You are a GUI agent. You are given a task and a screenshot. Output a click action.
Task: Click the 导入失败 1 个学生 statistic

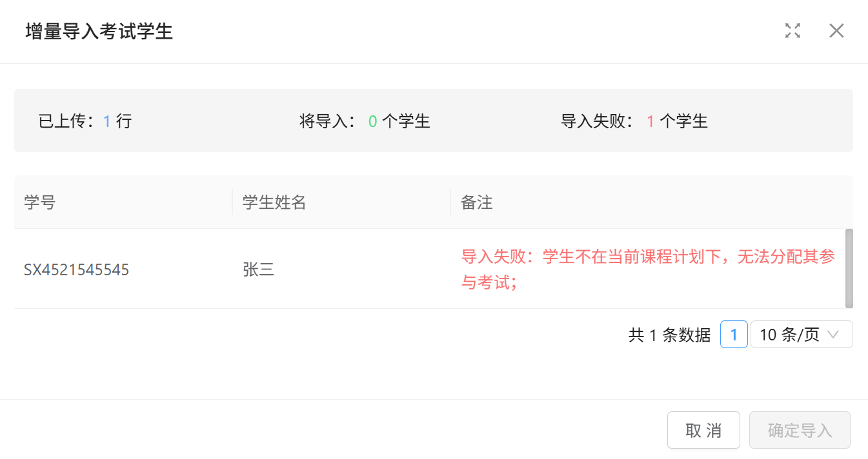pyautogui.click(x=634, y=121)
